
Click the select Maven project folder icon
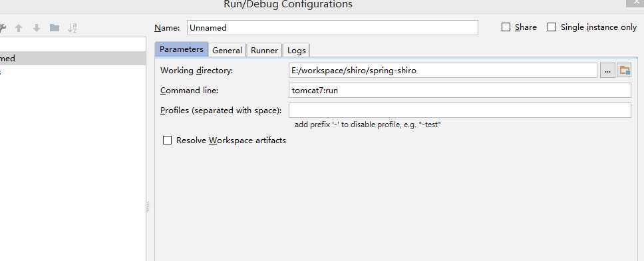coord(624,71)
